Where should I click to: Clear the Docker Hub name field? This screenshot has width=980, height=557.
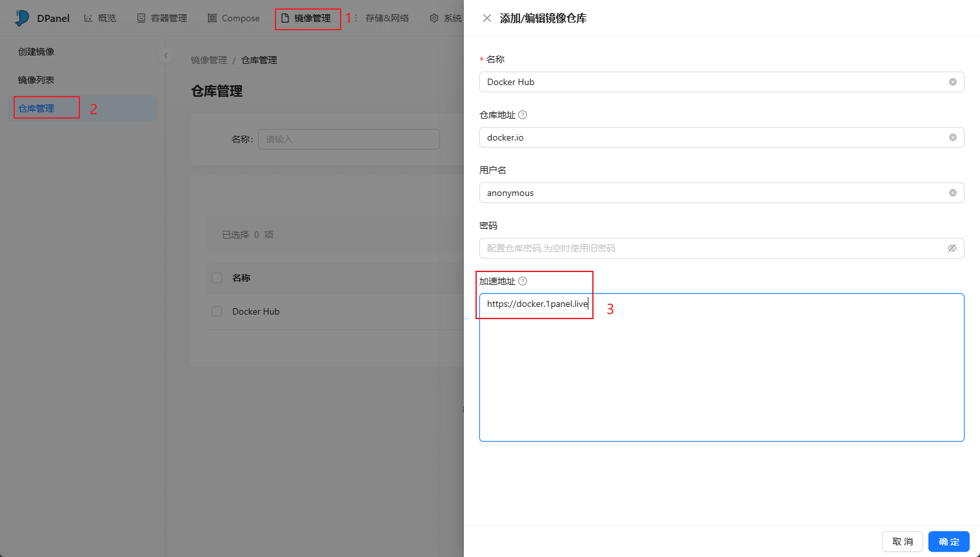coord(952,82)
